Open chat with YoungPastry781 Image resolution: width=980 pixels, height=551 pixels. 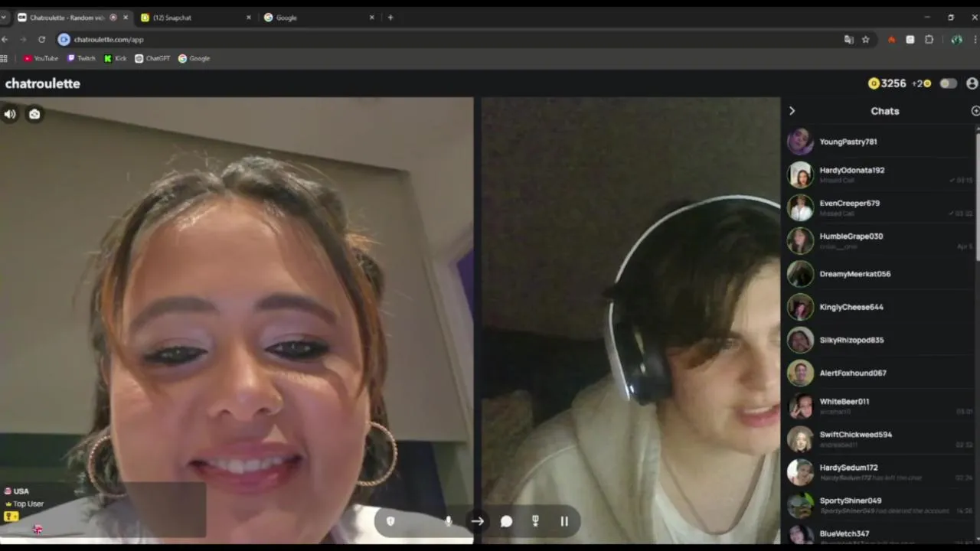tap(879, 142)
